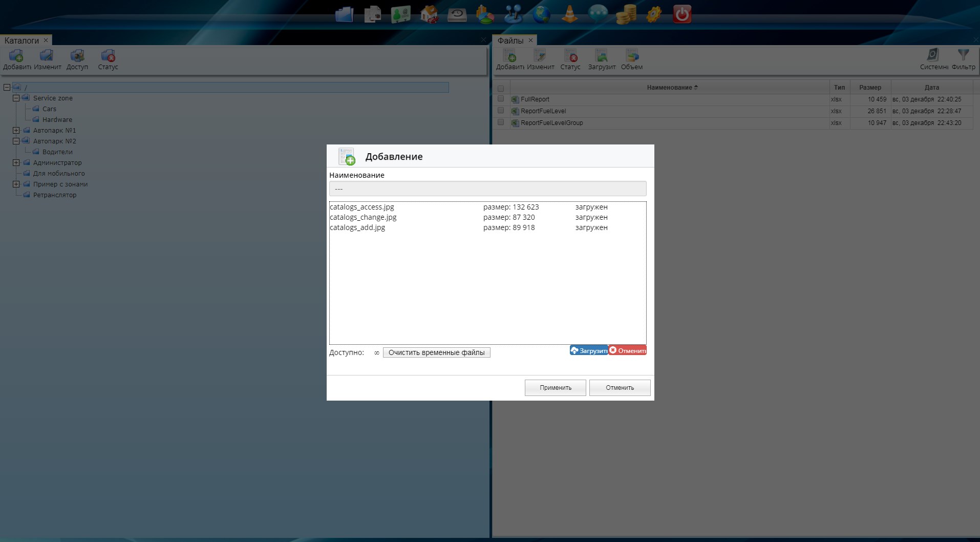This screenshot has width=980, height=542.
Task: Click the Наименование input field in dialog
Action: click(x=487, y=189)
